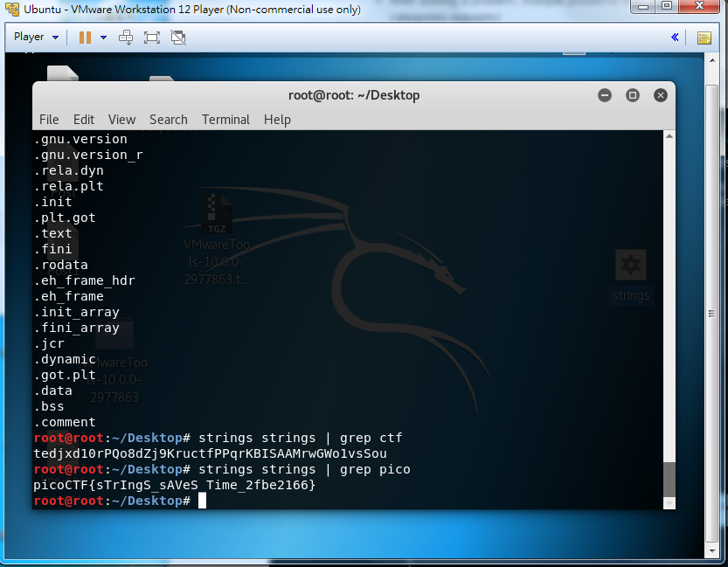The height and width of the screenshot is (567, 728).
Task: Click the picoCTF flag output line
Action: click(x=175, y=486)
